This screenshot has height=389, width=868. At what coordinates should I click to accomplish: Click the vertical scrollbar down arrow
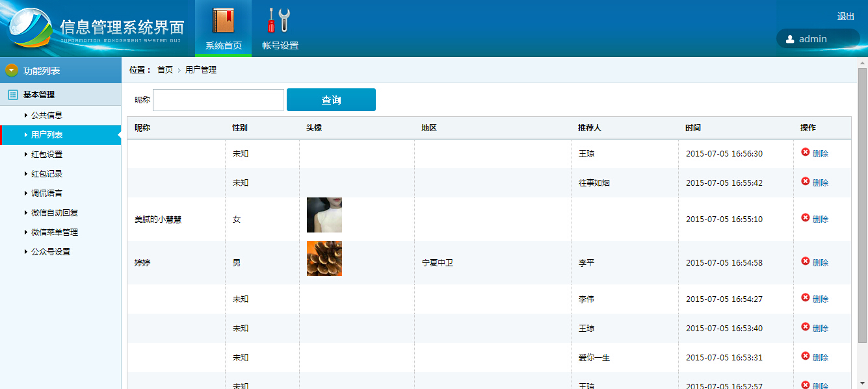pos(862,383)
